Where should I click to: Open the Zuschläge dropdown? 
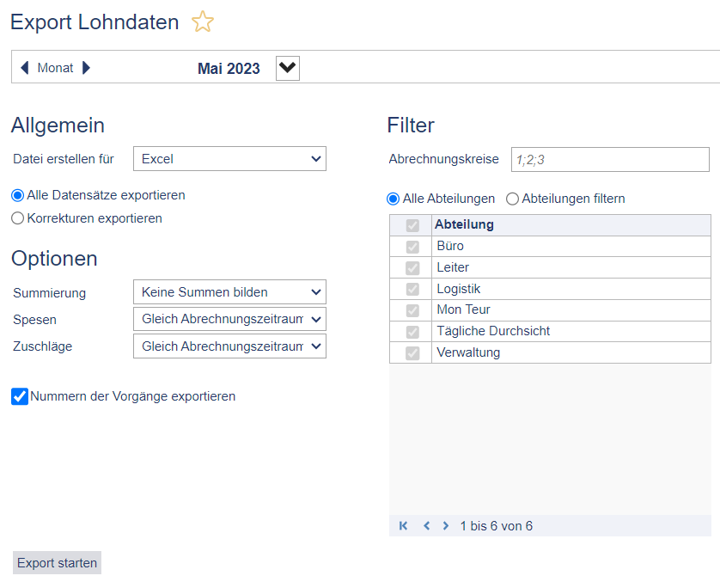(229, 346)
